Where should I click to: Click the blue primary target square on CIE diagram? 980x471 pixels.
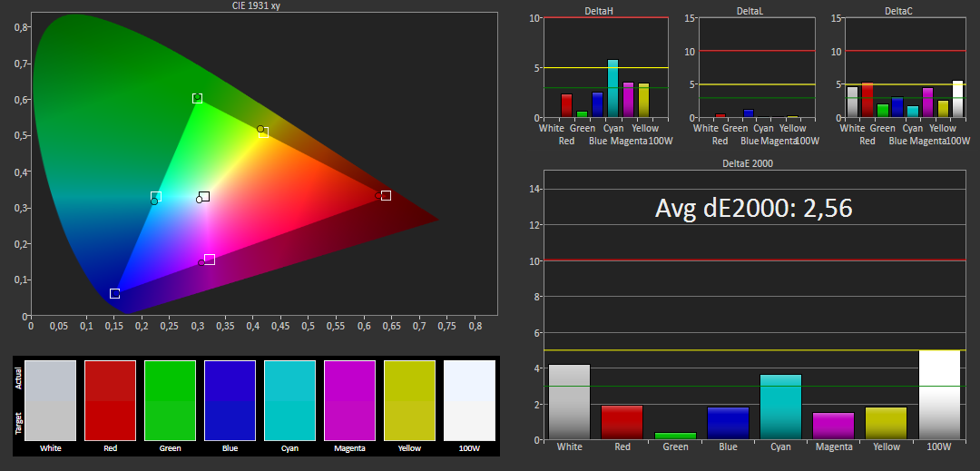pos(115,294)
